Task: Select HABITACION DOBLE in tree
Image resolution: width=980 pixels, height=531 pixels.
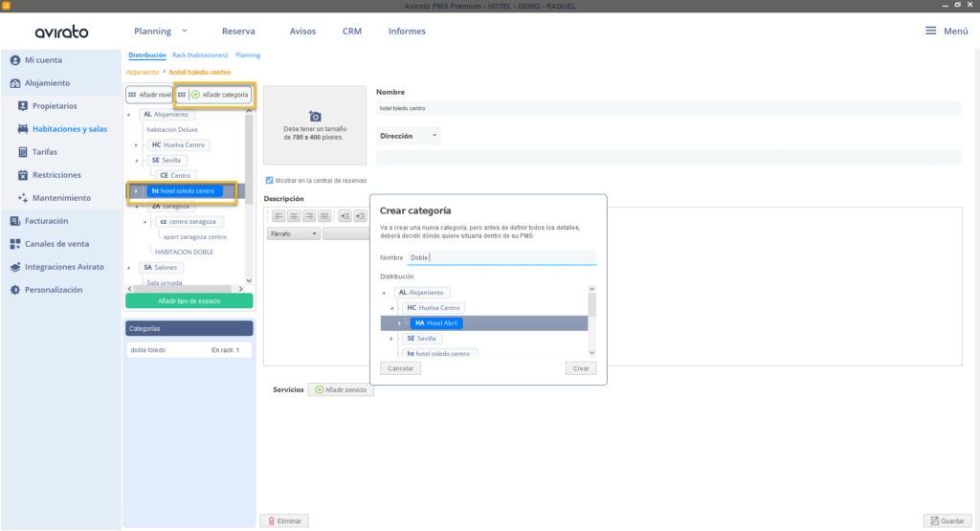Action: pos(184,253)
